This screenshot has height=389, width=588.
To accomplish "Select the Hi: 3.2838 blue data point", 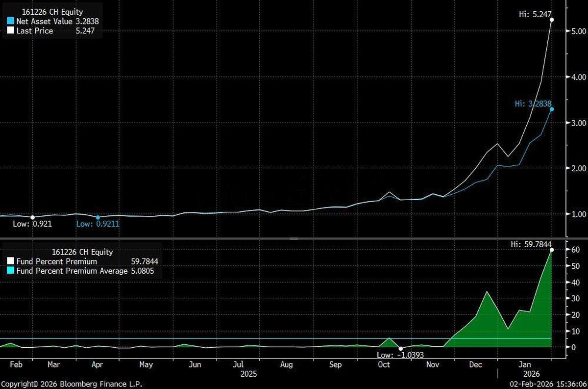I will [x=552, y=109].
